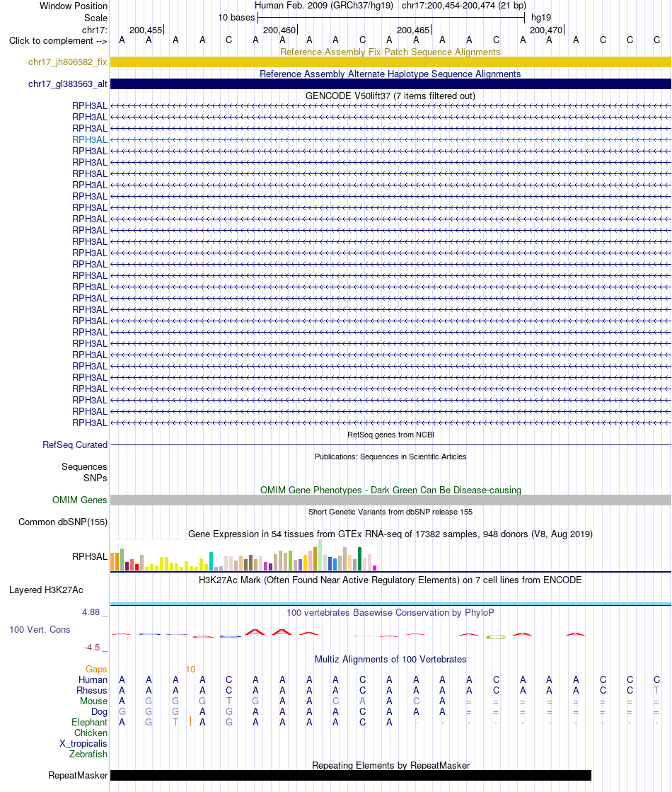The width and height of the screenshot is (672, 792).
Task: Open the GTEx 'Gene Expression in 54 tissues' title
Action: tap(390, 534)
